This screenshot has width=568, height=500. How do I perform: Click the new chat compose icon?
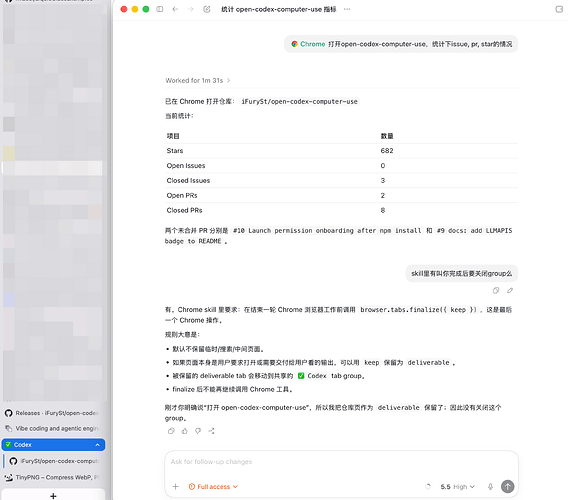pyautogui.click(x=207, y=9)
